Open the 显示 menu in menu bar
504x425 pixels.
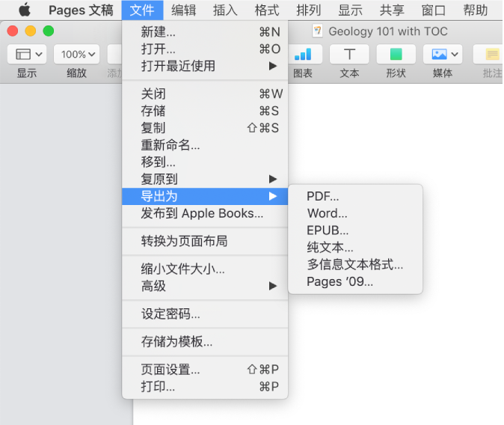350,10
